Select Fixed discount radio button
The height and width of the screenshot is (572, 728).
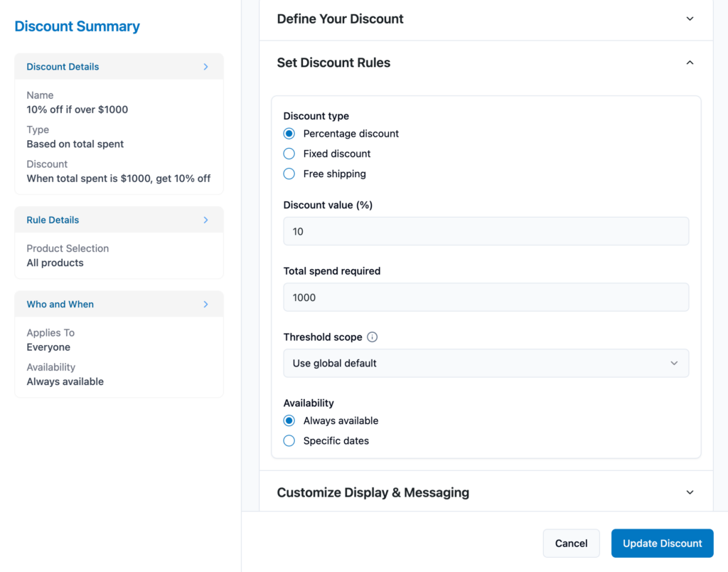tap(289, 154)
